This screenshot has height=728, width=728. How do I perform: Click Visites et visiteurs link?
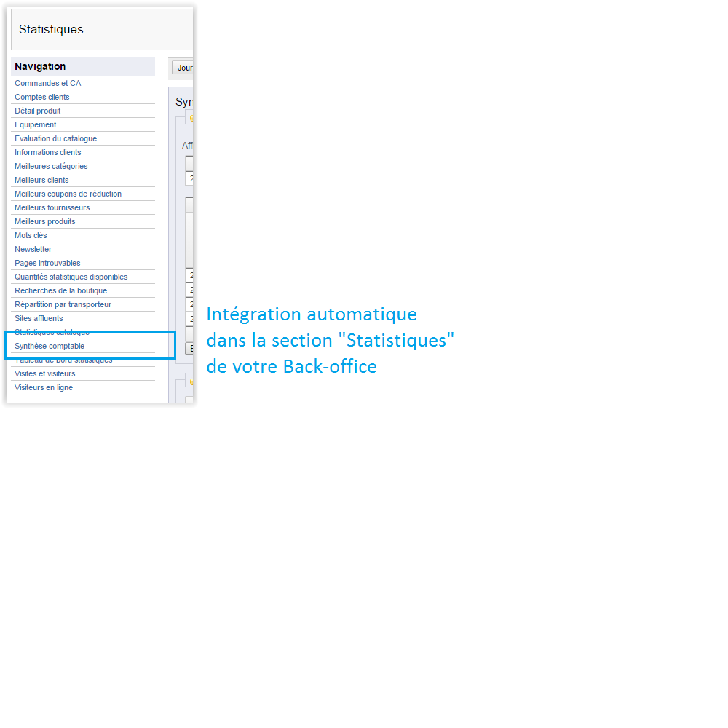point(44,373)
